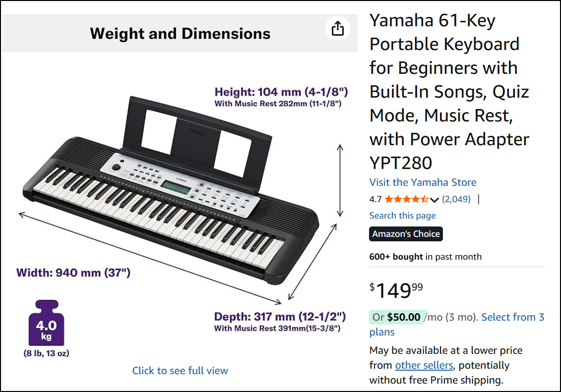Click the 4.7 rating number
The height and width of the screenshot is (392, 561).
tap(375, 199)
